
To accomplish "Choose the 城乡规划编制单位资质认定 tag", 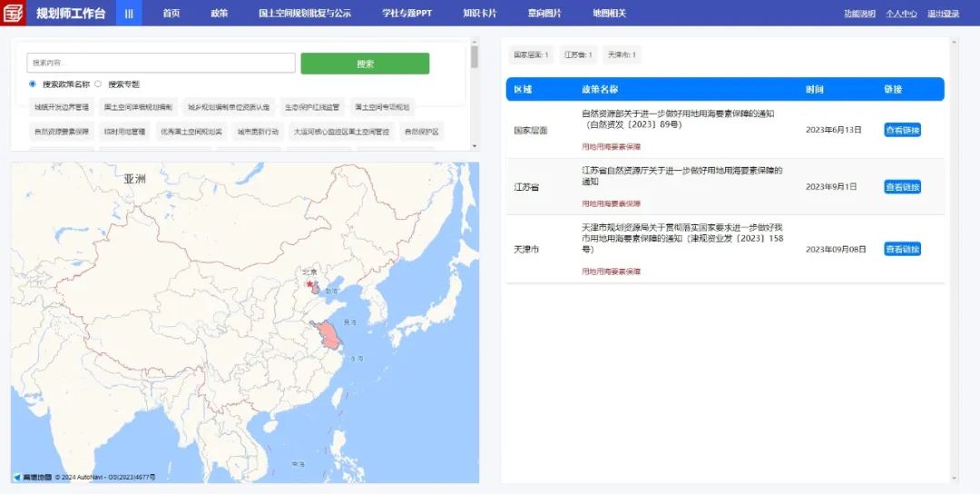I will point(229,107).
